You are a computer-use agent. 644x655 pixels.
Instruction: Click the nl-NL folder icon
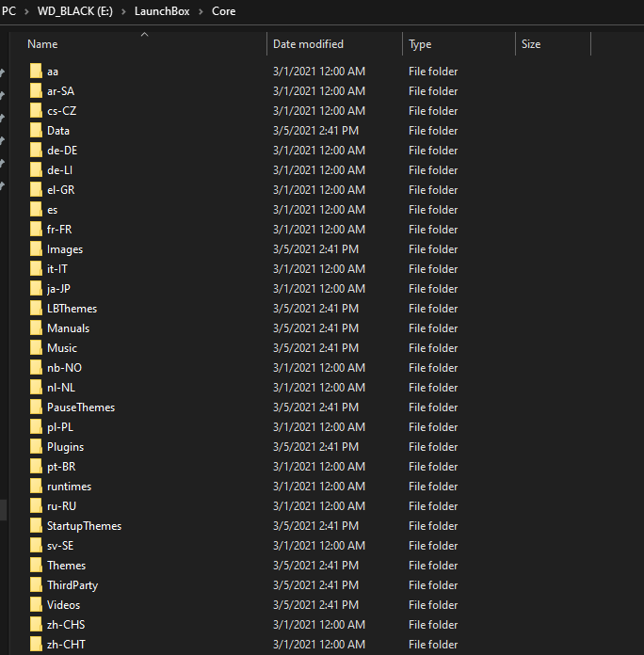point(36,387)
